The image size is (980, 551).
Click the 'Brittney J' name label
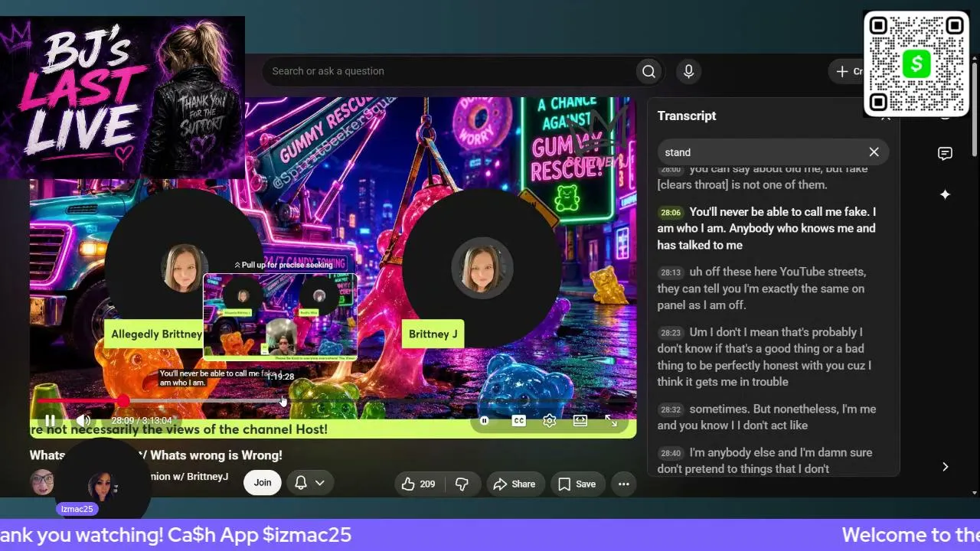coord(433,334)
